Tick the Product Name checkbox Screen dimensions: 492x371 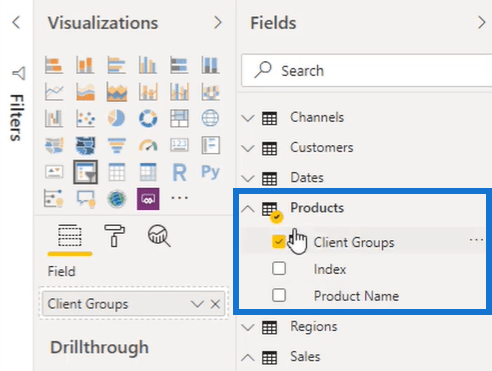tap(279, 295)
